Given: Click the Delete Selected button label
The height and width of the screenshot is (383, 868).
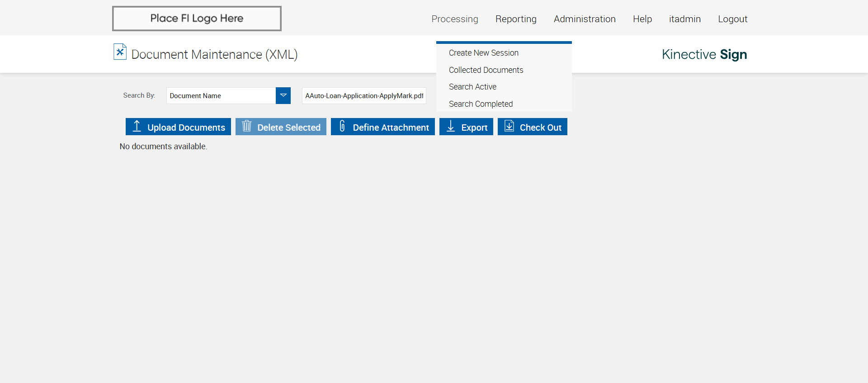Looking at the screenshot, I should pyautogui.click(x=289, y=128).
